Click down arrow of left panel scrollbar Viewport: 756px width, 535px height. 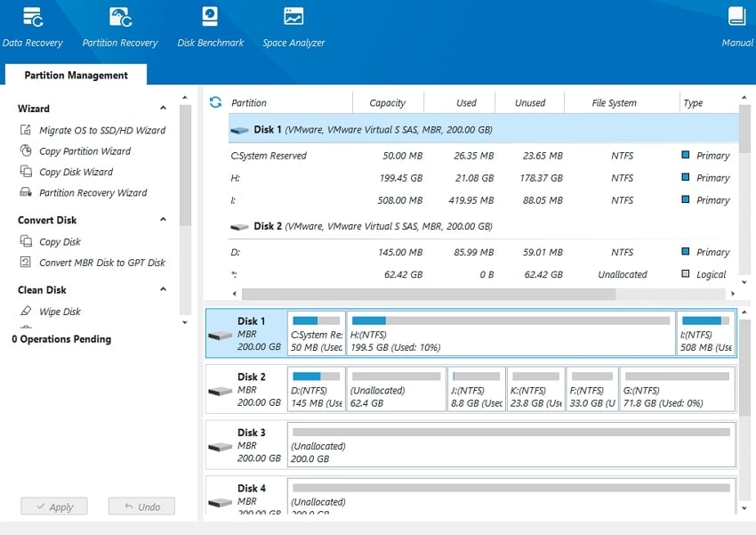[x=185, y=322]
